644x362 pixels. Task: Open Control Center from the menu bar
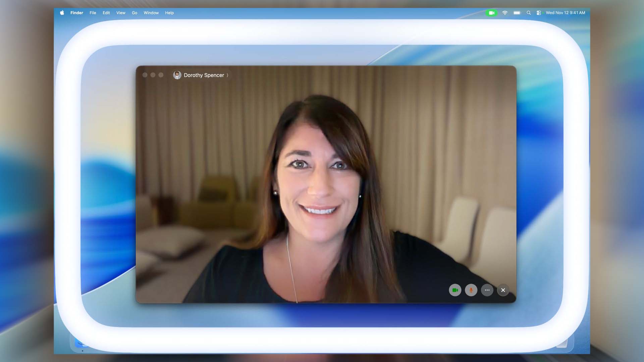coord(539,13)
